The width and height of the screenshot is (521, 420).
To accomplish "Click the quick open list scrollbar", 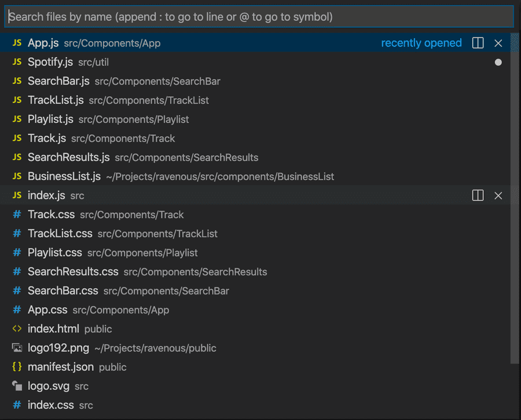I will click(x=515, y=197).
